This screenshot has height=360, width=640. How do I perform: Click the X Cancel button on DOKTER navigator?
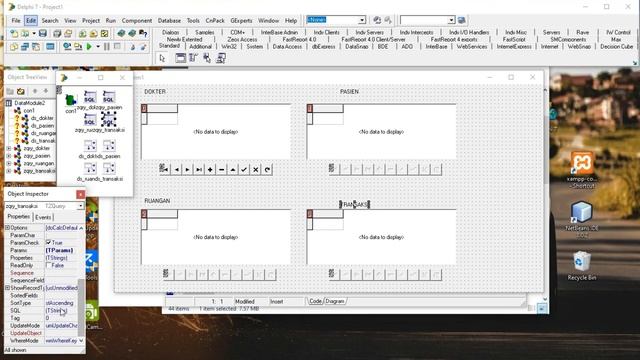tap(256, 169)
